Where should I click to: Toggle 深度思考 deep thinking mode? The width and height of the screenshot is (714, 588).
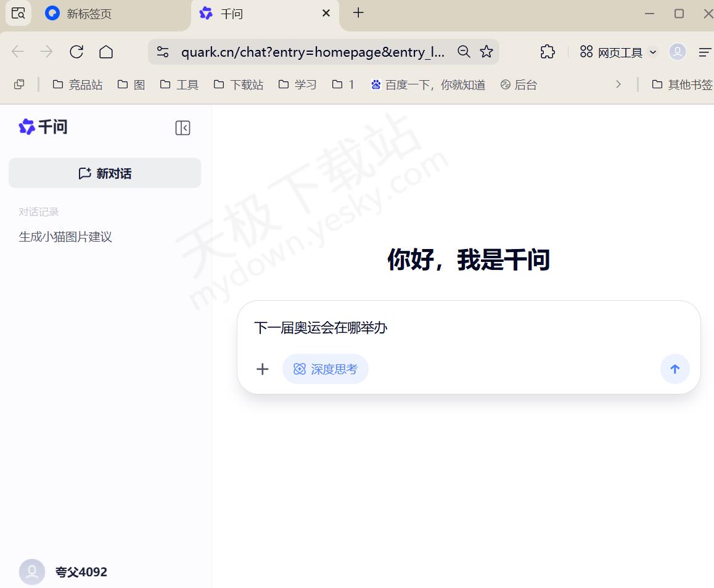point(326,369)
